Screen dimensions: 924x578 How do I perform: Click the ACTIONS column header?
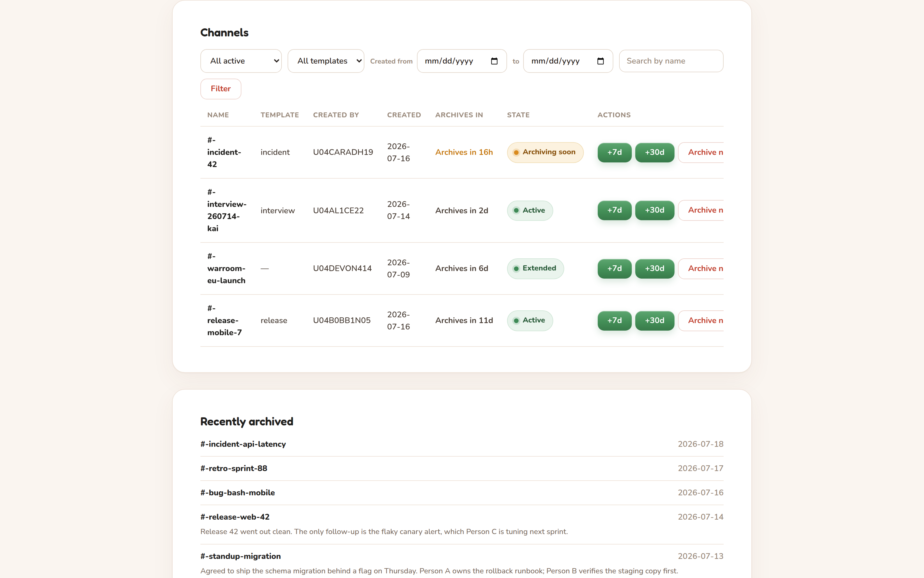coord(614,115)
